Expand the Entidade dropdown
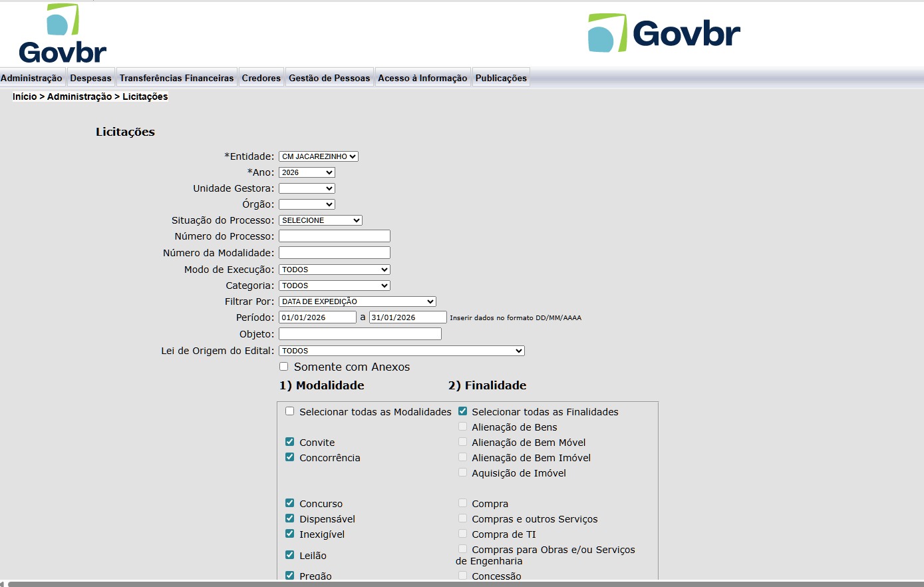Image resolution: width=924 pixels, height=587 pixels. pyautogui.click(x=318, y=156)
